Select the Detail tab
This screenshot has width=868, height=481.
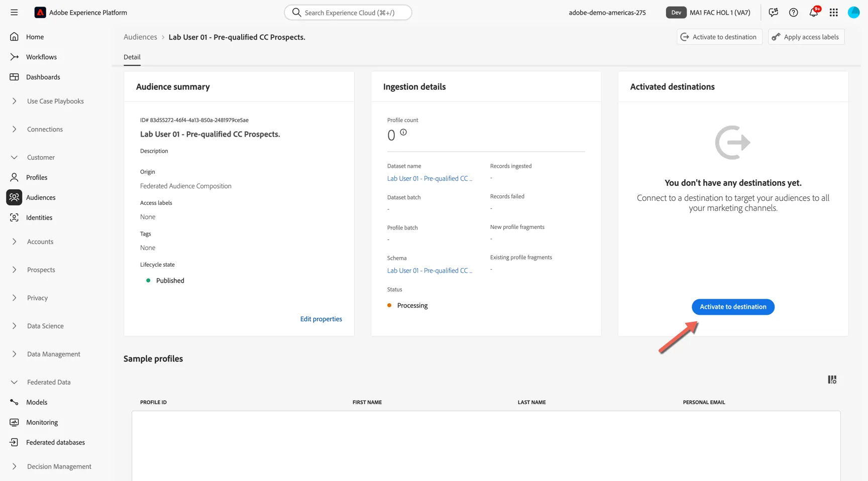click(132, 57)
